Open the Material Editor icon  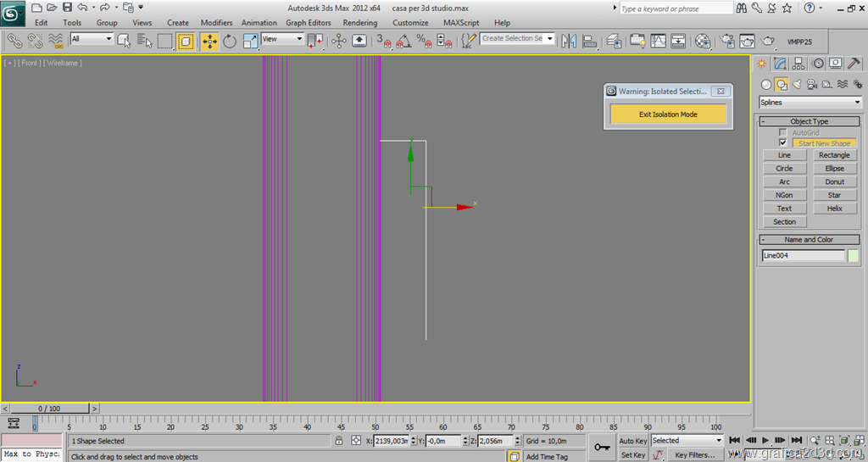(703, 41)
